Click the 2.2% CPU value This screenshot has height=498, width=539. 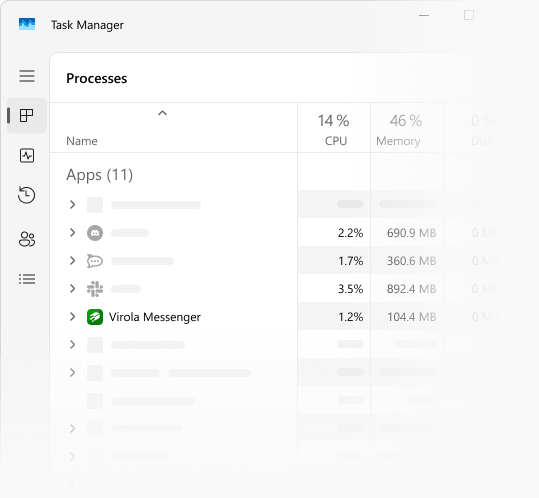[350, 233]
